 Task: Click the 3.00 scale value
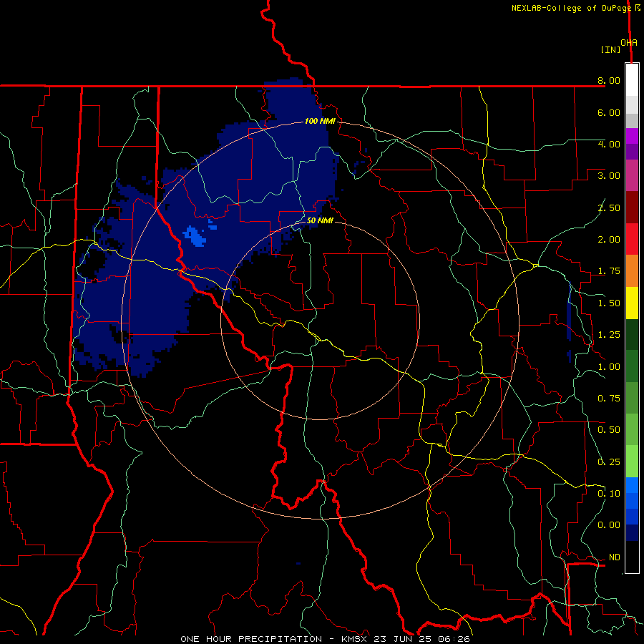click(x=609, y=176)
